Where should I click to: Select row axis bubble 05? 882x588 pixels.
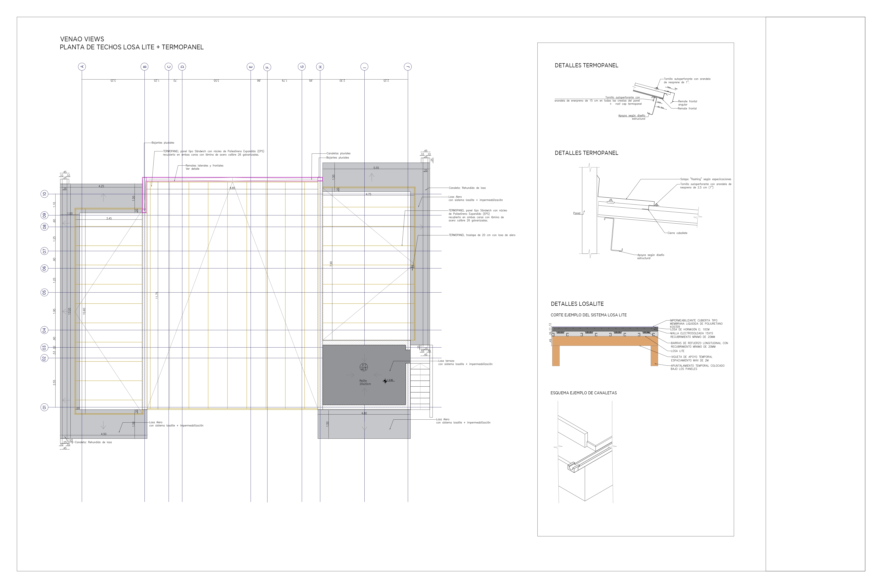[x=44, y=292]
